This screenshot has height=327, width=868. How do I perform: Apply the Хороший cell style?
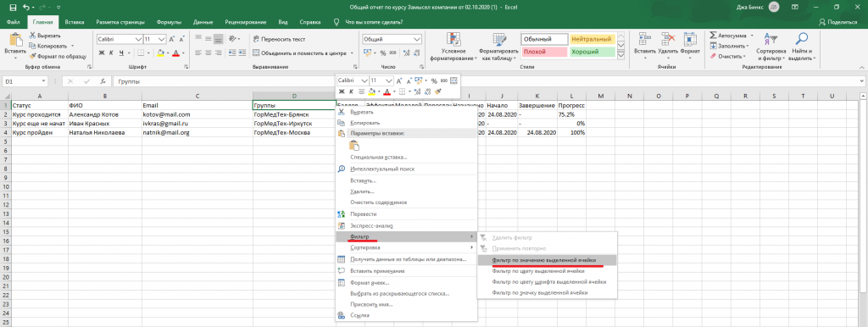pos(592,52)
